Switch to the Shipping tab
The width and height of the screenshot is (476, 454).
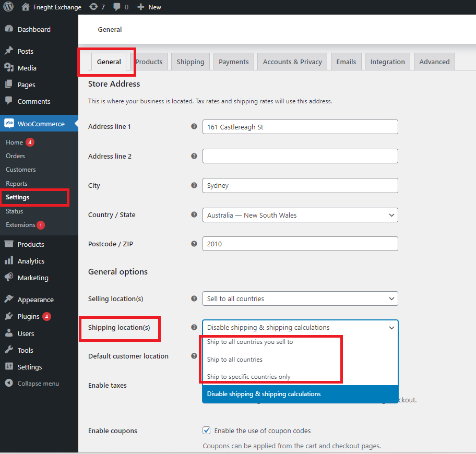191,62
